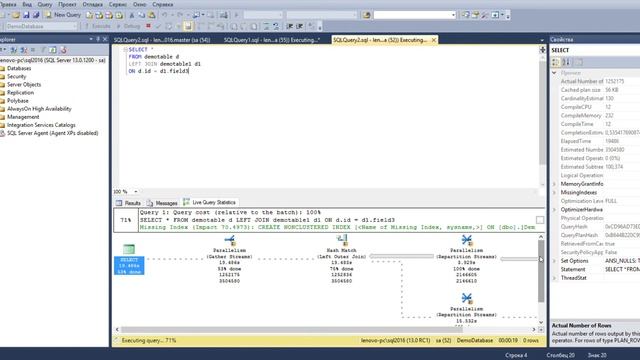This screenshot has width=640, height=360.
Task: Click the Redo arrow icon
Action: pos(180,15)
